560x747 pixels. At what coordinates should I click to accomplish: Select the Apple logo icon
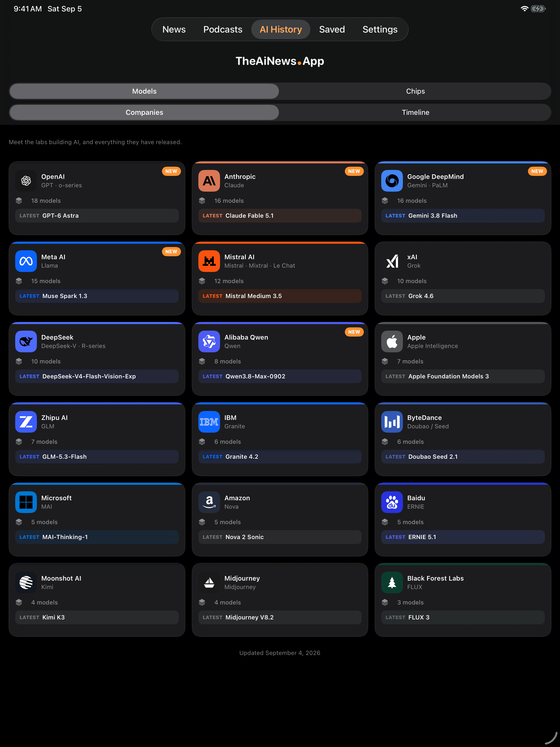tap(392, 341)
